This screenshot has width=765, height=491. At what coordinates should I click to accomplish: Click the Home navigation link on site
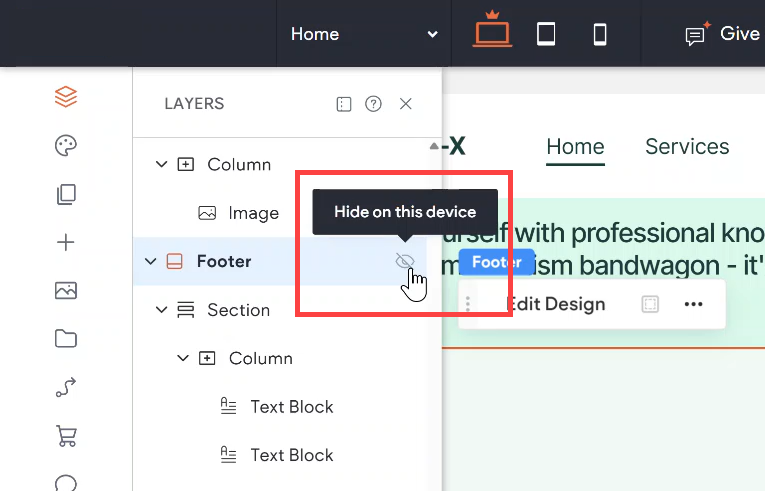coord(575,147)
